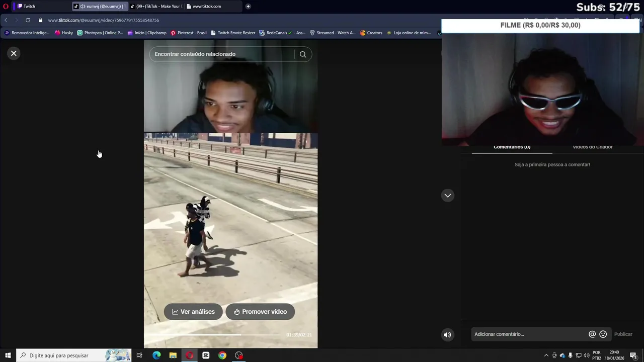Open the Creators bookmark

pyautogui.click(x=371, y=33)
